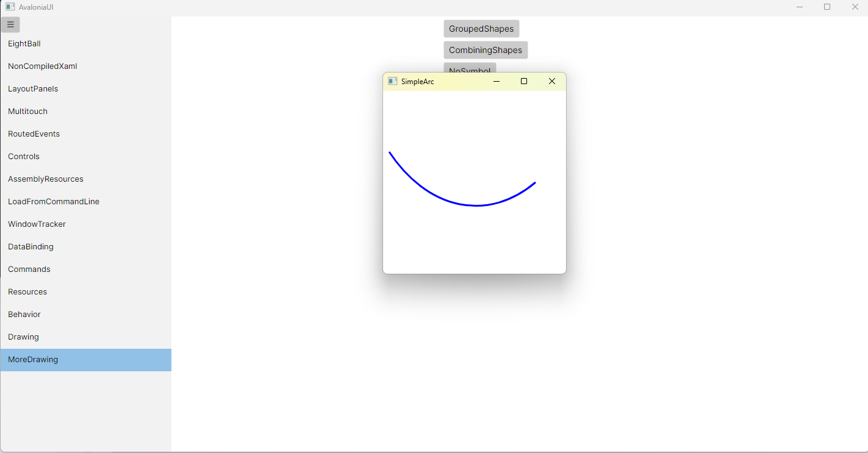
Task: Open the Controls page
Action: click(86, 157)
